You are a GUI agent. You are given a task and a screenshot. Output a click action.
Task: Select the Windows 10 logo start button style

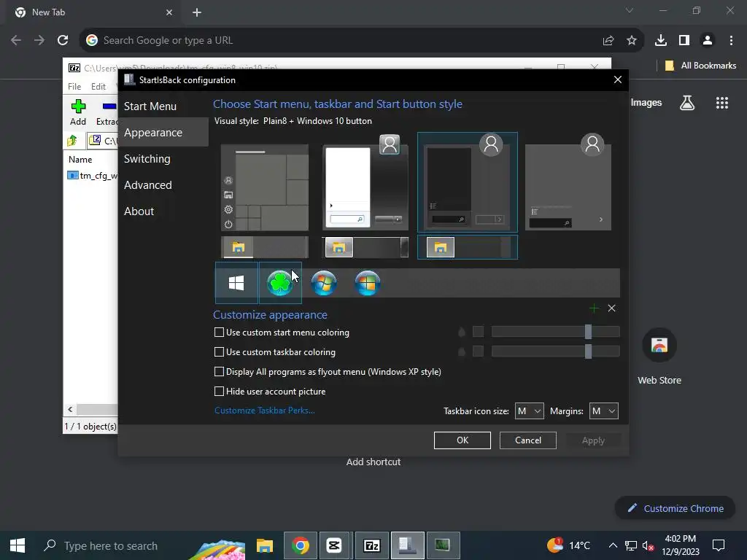[x=236, y=283]
